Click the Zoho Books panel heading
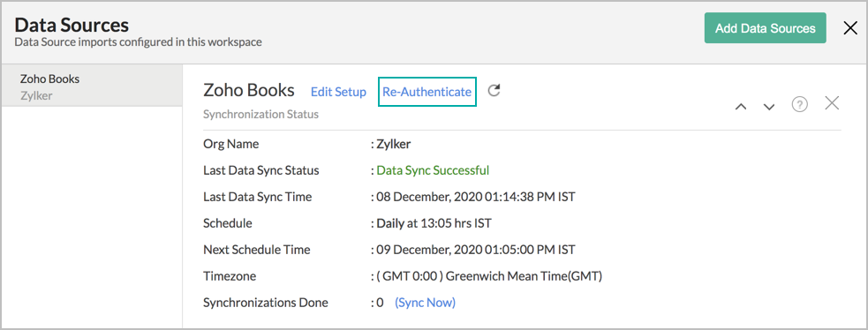 (248, 91)
